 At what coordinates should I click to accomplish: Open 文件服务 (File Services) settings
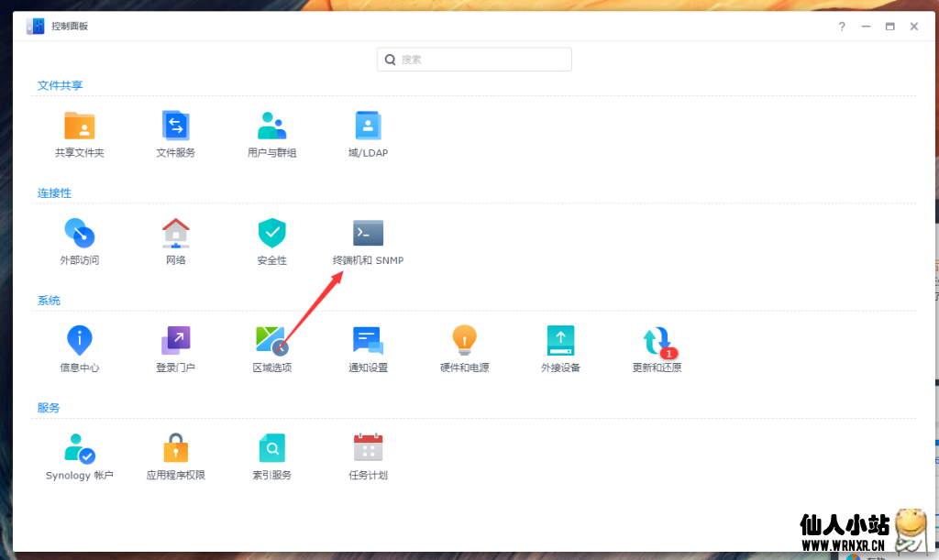point(175,133)
